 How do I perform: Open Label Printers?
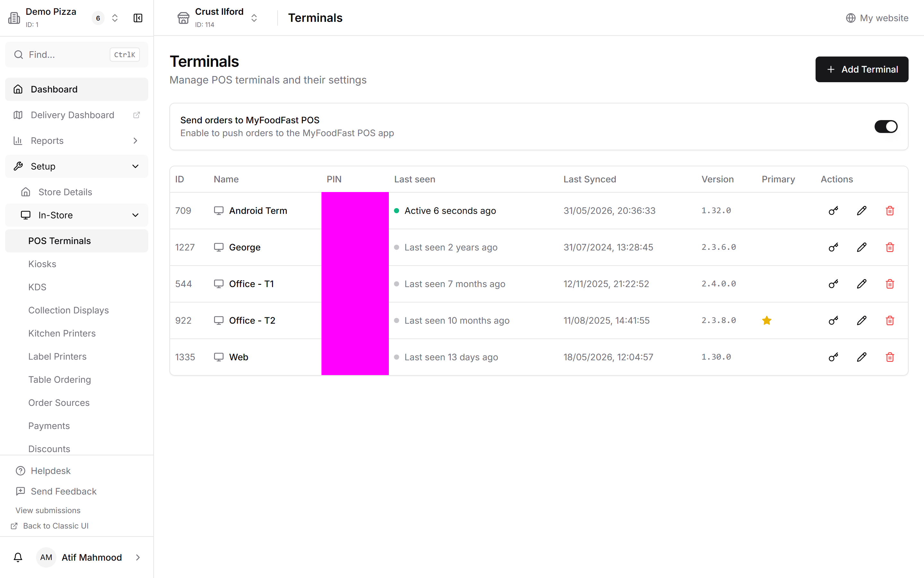pos(57,356)
